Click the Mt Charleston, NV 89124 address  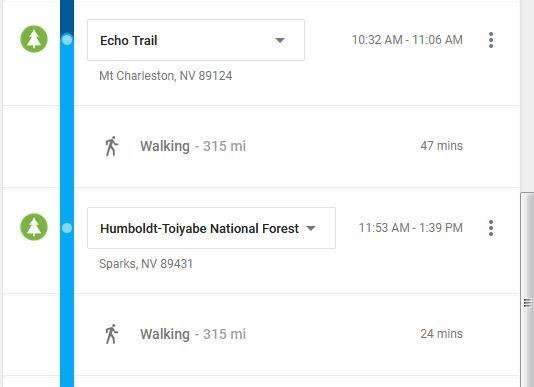click(166, 76)
